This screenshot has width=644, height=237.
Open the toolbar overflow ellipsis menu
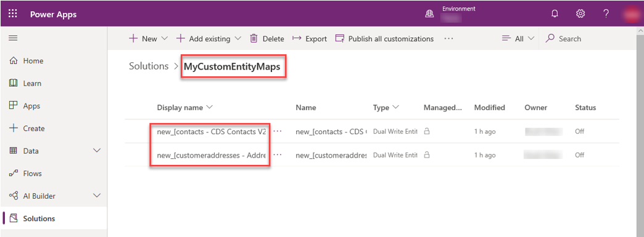(x=448, y=39)
